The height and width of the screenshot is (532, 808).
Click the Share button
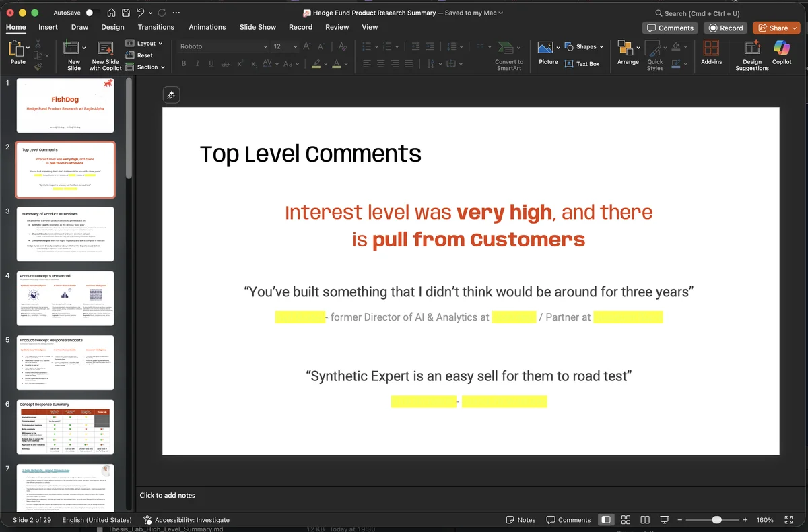pos(776,28)
